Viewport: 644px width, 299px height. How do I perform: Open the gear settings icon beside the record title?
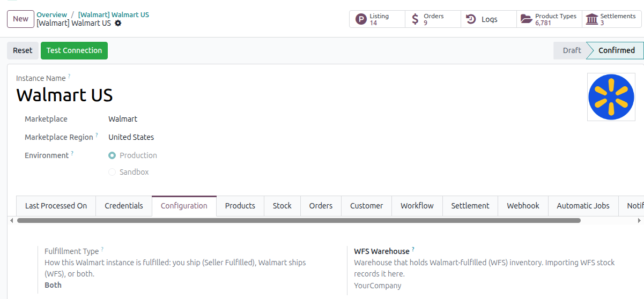coord(118,23)
